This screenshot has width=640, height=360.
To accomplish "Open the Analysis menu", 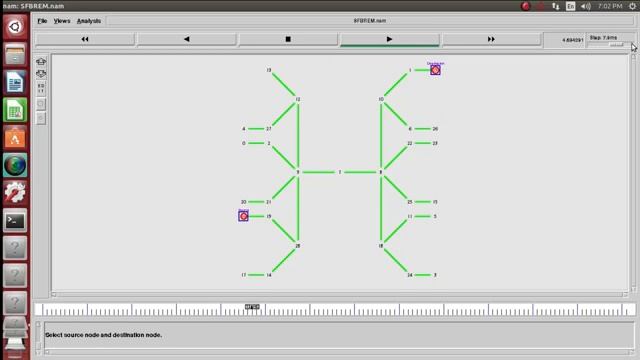I will coord(89,21).
